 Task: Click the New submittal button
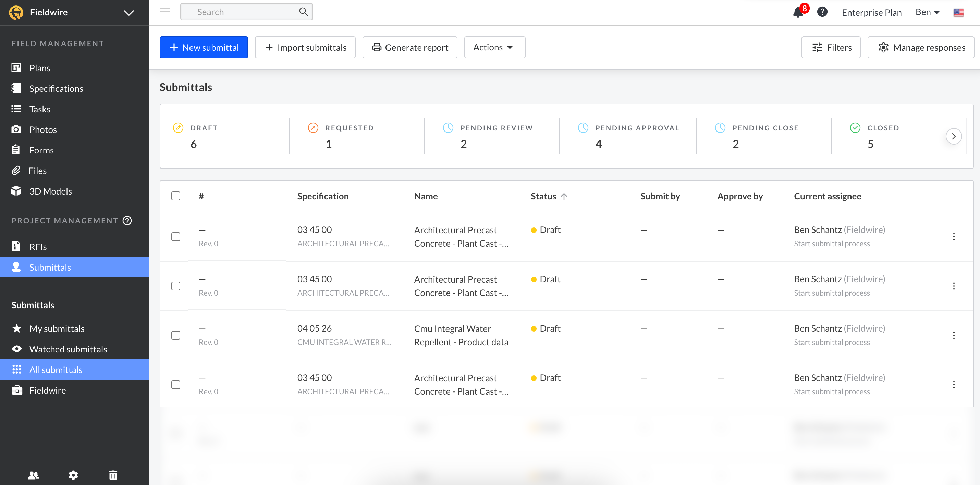(x=204, y=47)
